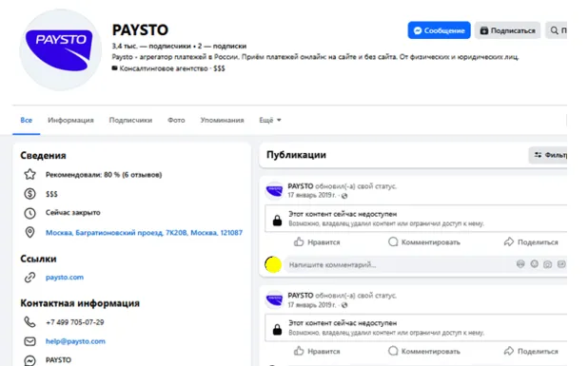
Task: Click the first post's globe privacy icon
Action: (x=344, y=196)
